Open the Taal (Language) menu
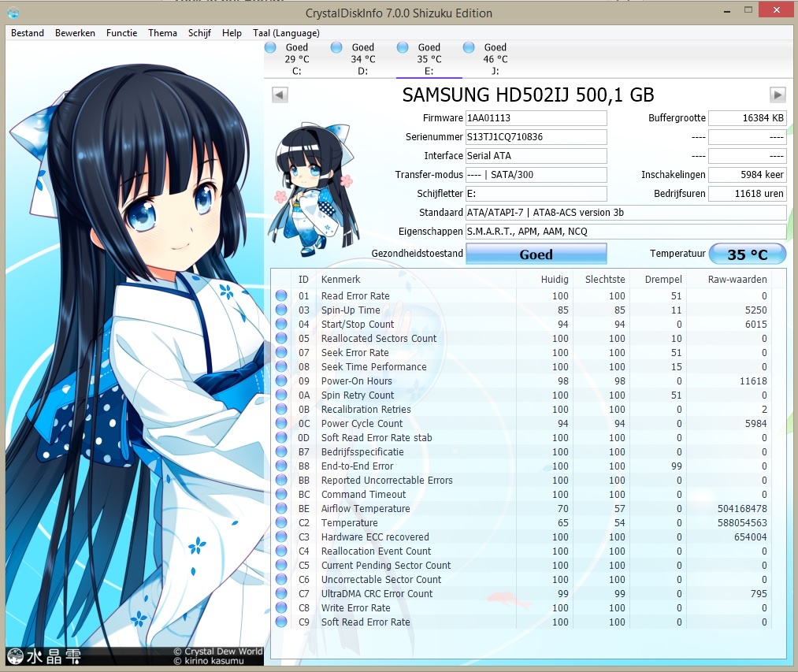 tap(286, 33)
